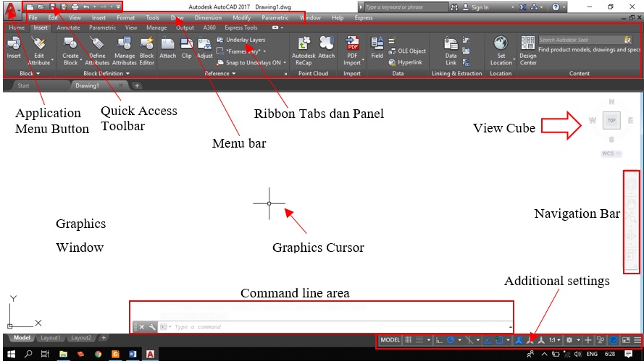Image resolution: width=644 pixels, height=364 pixels.
Task: Switch to the Annotate ribbon tab
Action: click(x=68, y=27)
